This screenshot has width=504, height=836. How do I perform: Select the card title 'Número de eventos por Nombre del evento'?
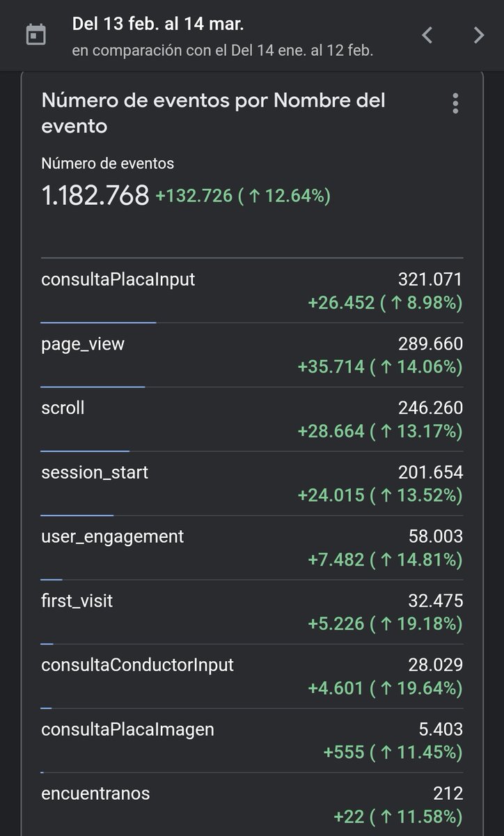213,113
